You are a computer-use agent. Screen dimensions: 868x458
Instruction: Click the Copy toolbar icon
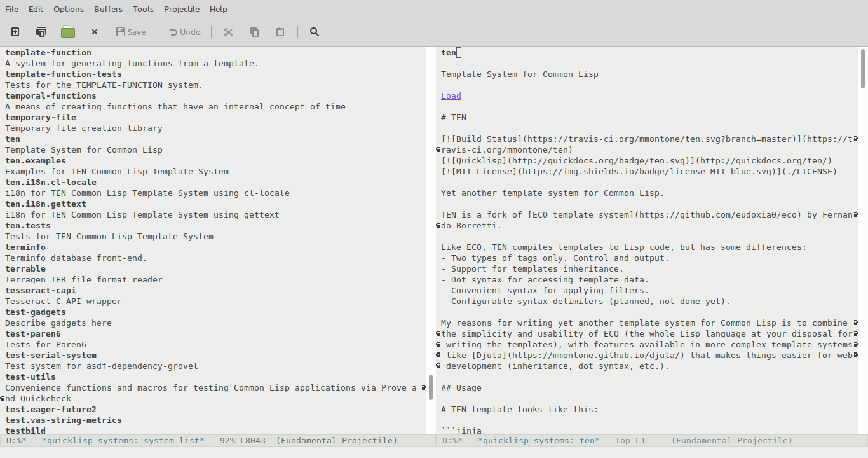254,32
